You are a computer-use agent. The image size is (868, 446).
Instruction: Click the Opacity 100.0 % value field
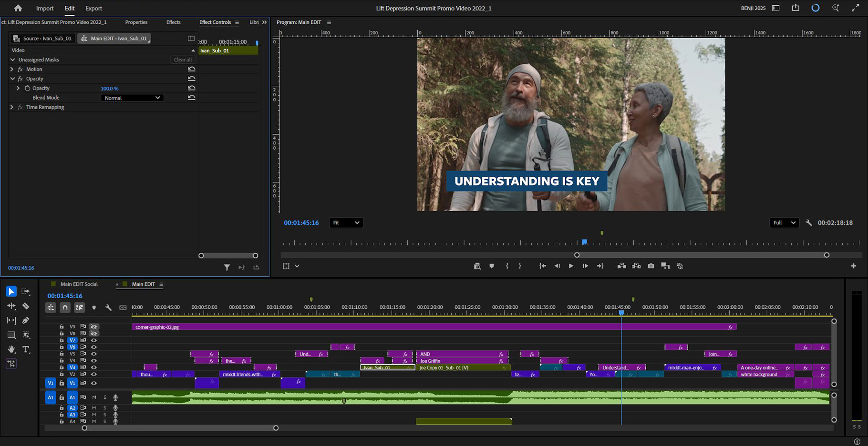tap(110, 88)
